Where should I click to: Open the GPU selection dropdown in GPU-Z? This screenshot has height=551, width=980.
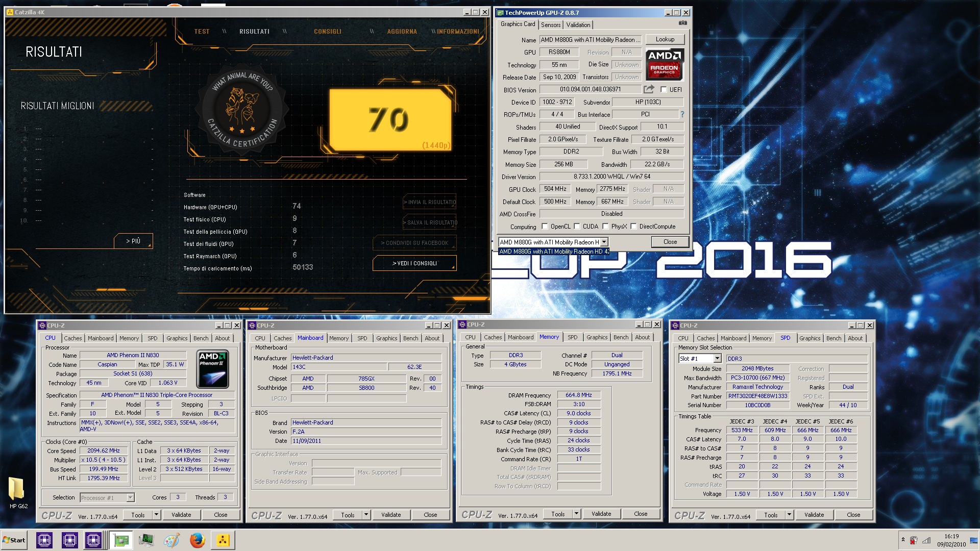pyautogui.click(x=604, y=242)
